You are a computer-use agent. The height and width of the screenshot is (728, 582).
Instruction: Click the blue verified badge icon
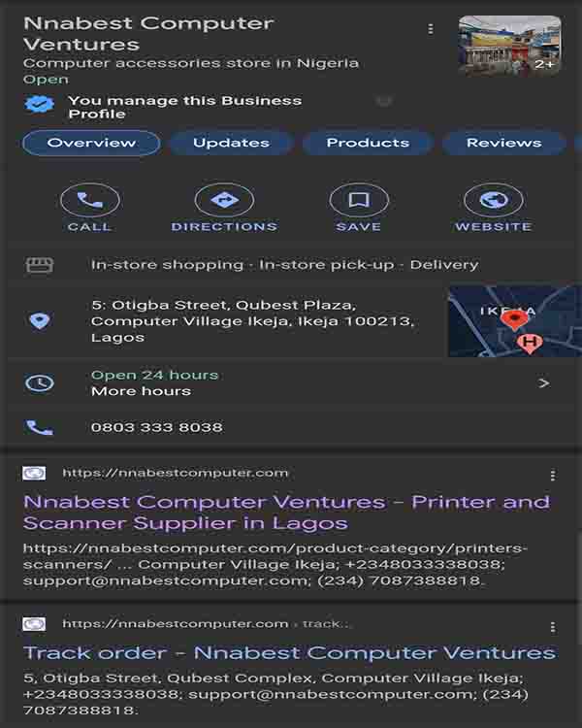[x=40, y=104]
